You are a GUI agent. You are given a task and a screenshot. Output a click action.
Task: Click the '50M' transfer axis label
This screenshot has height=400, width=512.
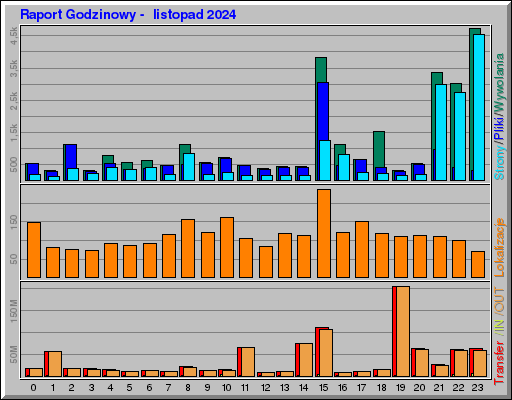pyautogui.click(x=14, y=354)
